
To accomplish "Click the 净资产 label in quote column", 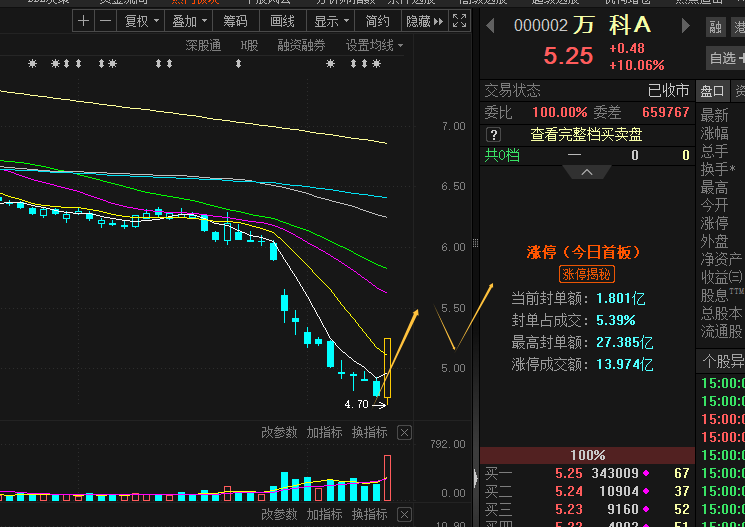I will coord(721,259).
